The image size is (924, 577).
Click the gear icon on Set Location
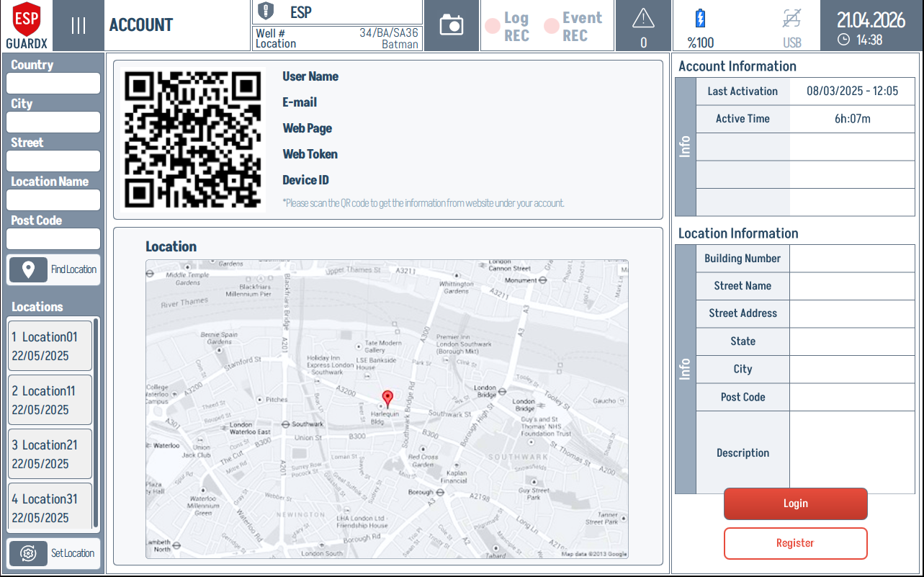tap(27, 553)
